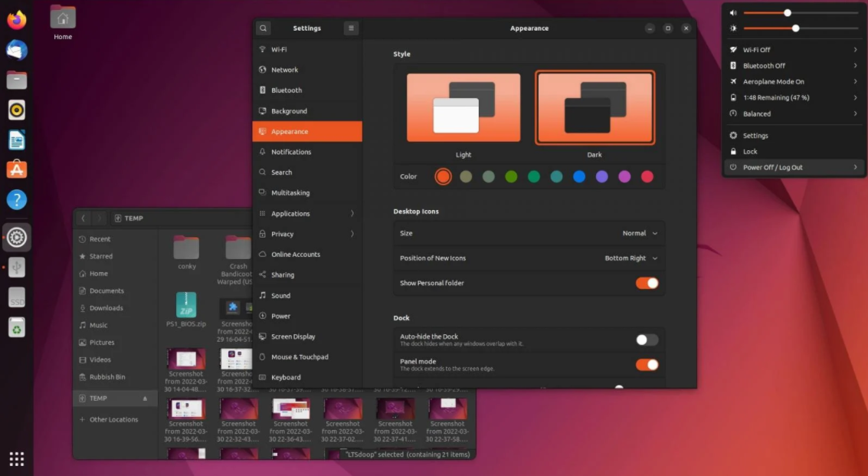The height and width of the screenshot is (476, 868).
Task: Toggle Show Personal folder switch
Action: click(x=647, y=283)
